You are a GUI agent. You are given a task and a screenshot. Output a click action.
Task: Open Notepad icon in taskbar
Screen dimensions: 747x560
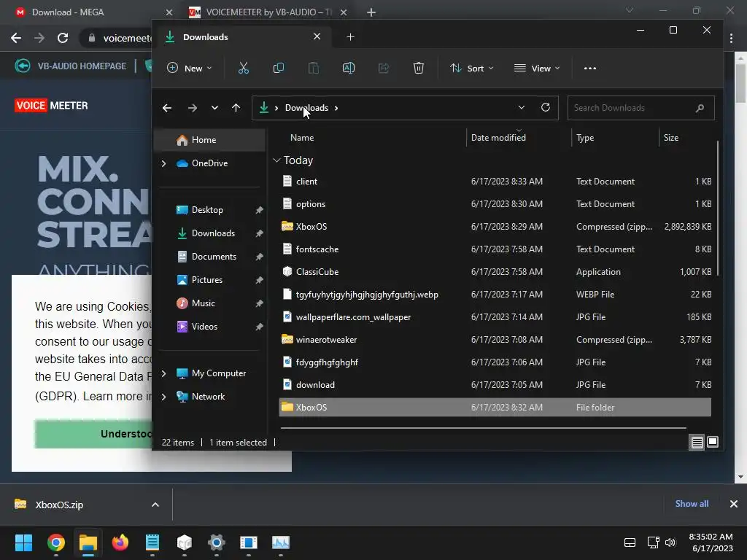152,542
